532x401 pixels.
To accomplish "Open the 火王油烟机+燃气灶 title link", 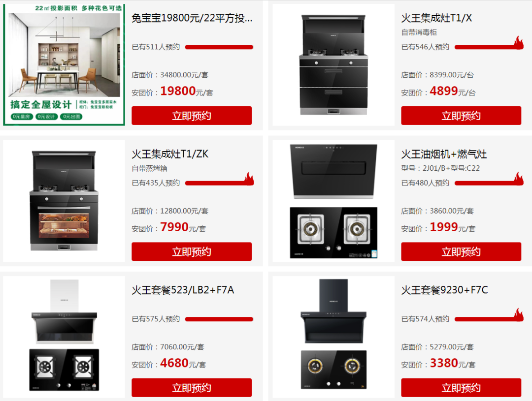I will click(x=444, y=154).
